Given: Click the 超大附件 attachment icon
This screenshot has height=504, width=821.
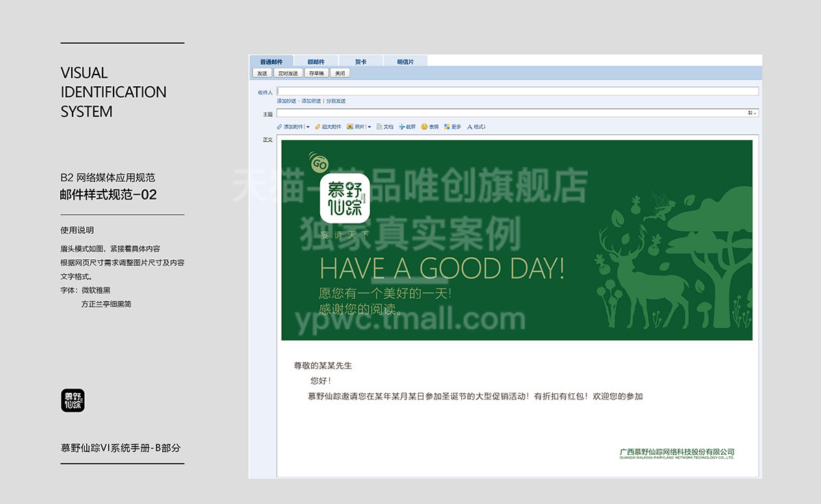Looking at the screenshot, I should [x=318, y=127].
